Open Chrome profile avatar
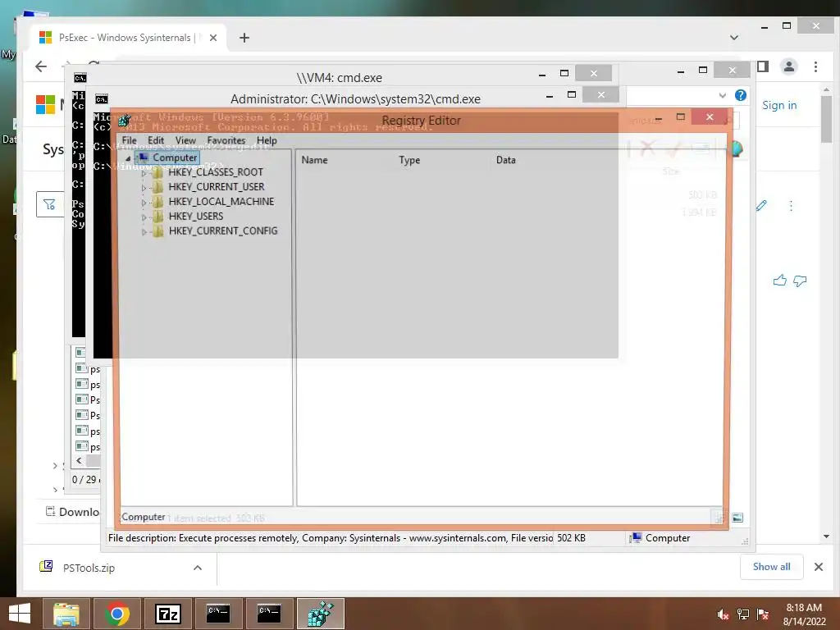Screen dimensions: 840x630 coord(788,66)
